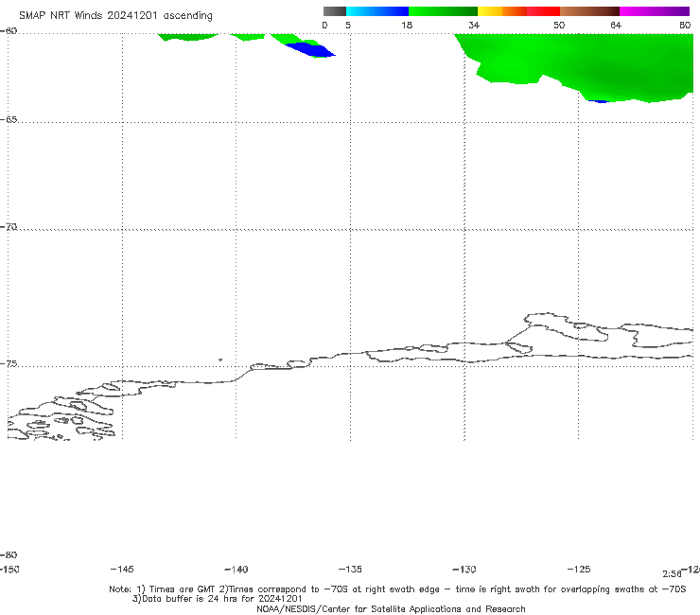700x615 pixels.
Task: Click the swath time label '2:56'
Action: (x=672, y=574)
